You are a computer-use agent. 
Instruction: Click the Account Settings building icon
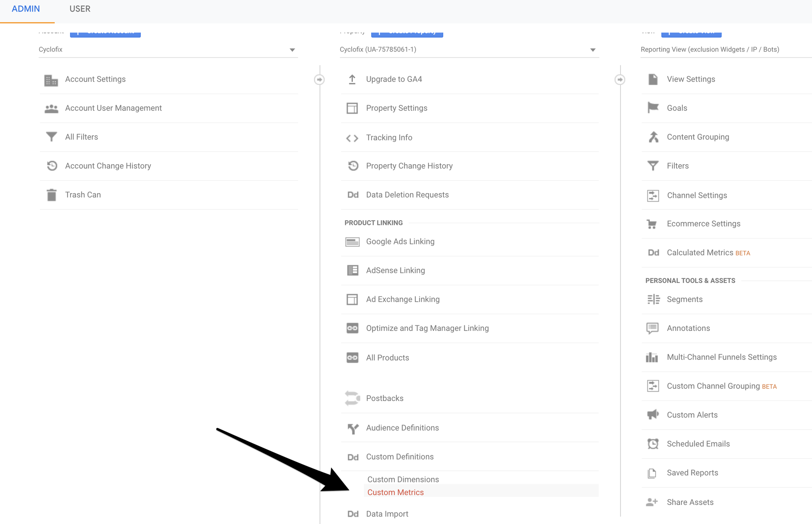(51, 80)
